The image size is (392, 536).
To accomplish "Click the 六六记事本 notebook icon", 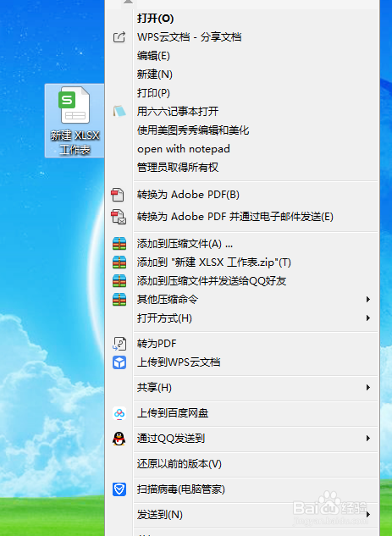I will pos(119,112).
